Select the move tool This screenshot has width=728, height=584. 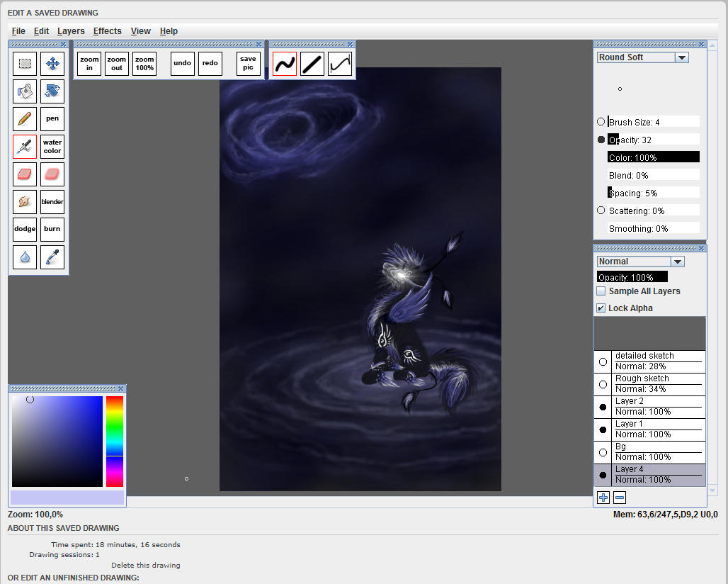52,63
